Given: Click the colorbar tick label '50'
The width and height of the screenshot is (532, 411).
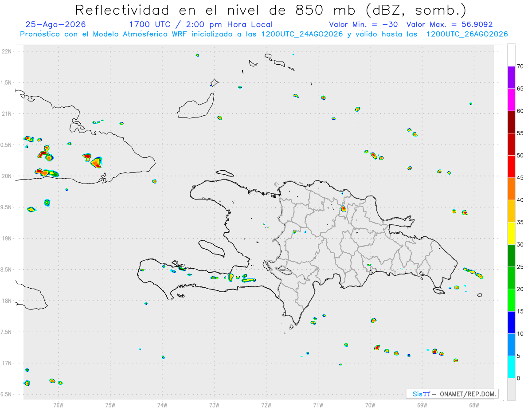Looking at the screenshot, I should coord(520,156).
